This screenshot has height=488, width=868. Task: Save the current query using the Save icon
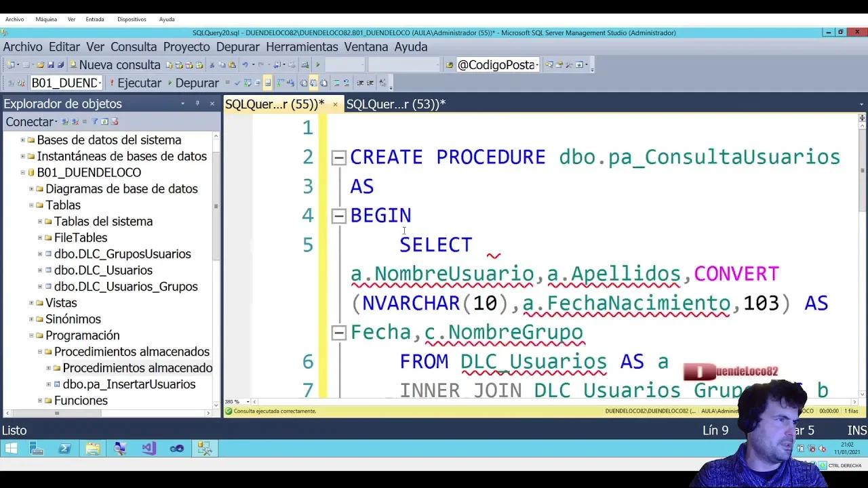click(52, 64)
